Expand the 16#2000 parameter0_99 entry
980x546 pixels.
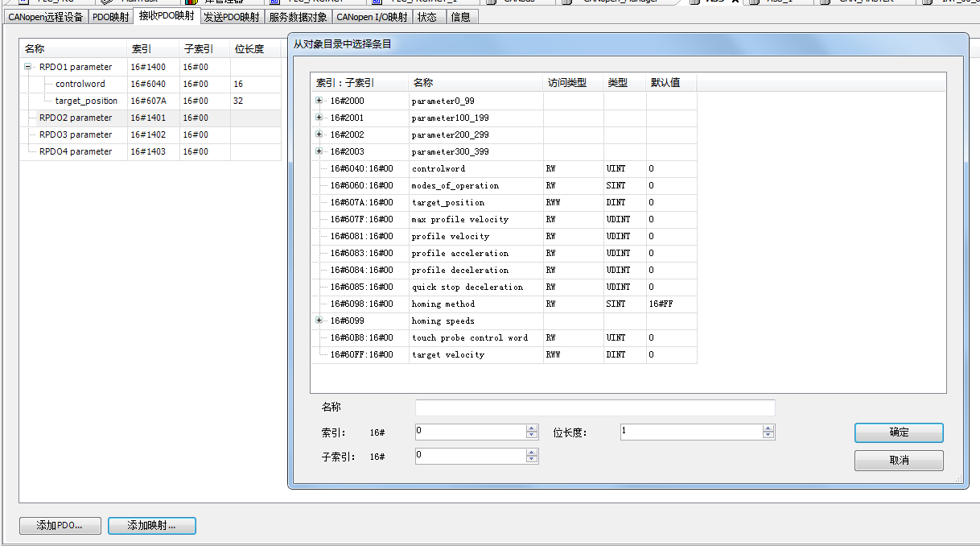[x=319, y=101]
